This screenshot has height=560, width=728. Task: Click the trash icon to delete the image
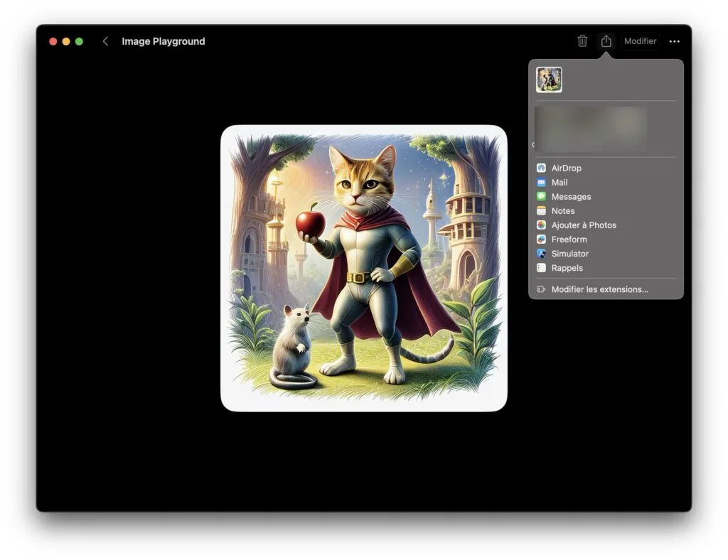[x=582, y=41]
